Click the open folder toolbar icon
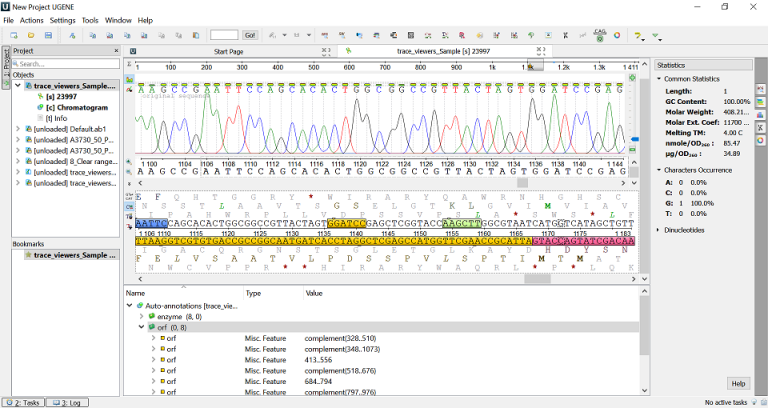The width and height of the screenshot is (768, 408). [x=31, y=35]
